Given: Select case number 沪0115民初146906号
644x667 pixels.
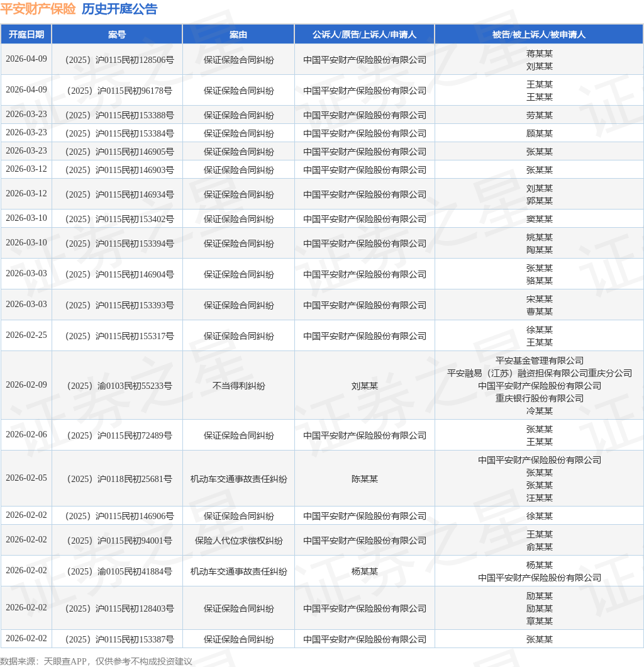Looking at the screenshot, I should point(119,516).
